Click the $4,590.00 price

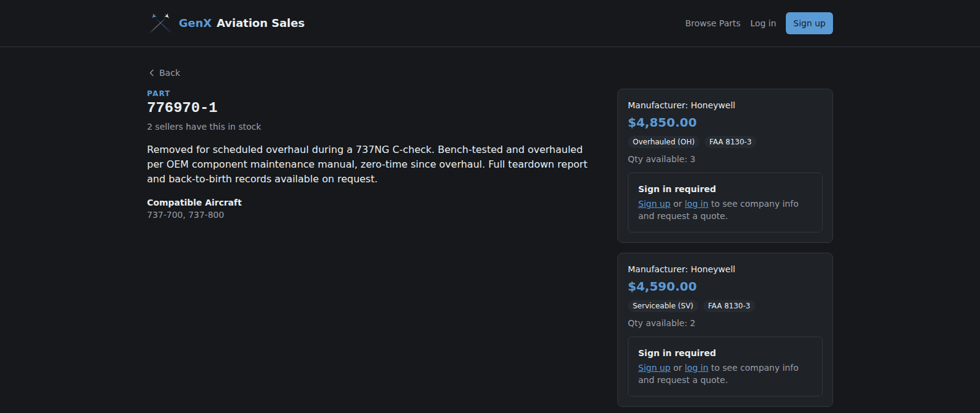pyautogui.click(x=662, y=286)
